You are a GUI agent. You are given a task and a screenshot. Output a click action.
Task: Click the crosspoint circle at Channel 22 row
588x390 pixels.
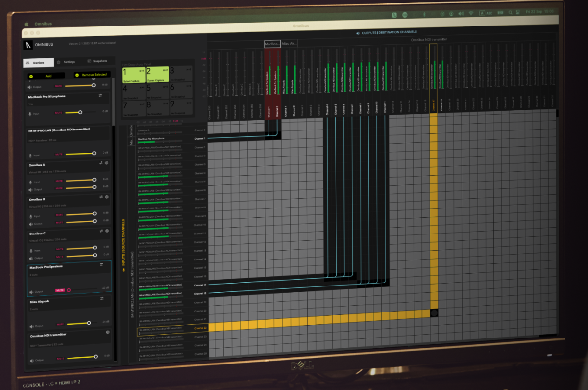click(434, 312)
